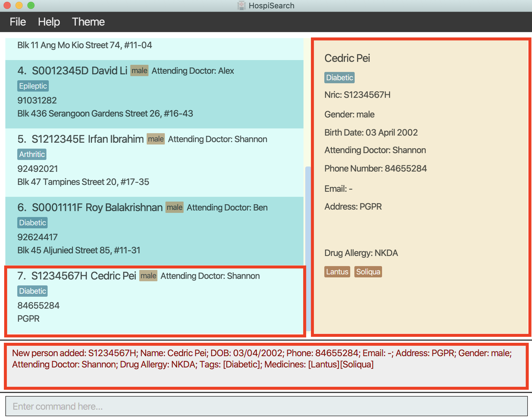Click Attending Doctor: Alex text
The width and height of the screenshot is (532, 418).
[x=193, y=71]
